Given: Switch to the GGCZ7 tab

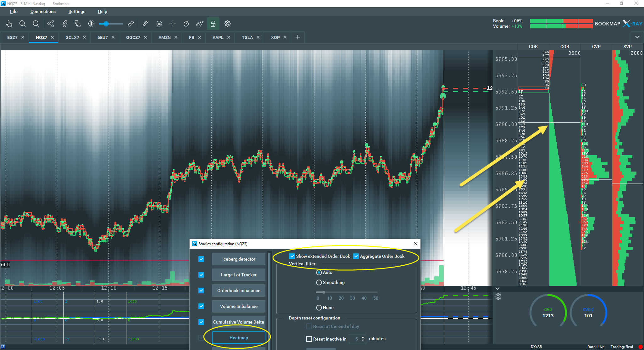Looking at the screenshot, I should [133, 37].
